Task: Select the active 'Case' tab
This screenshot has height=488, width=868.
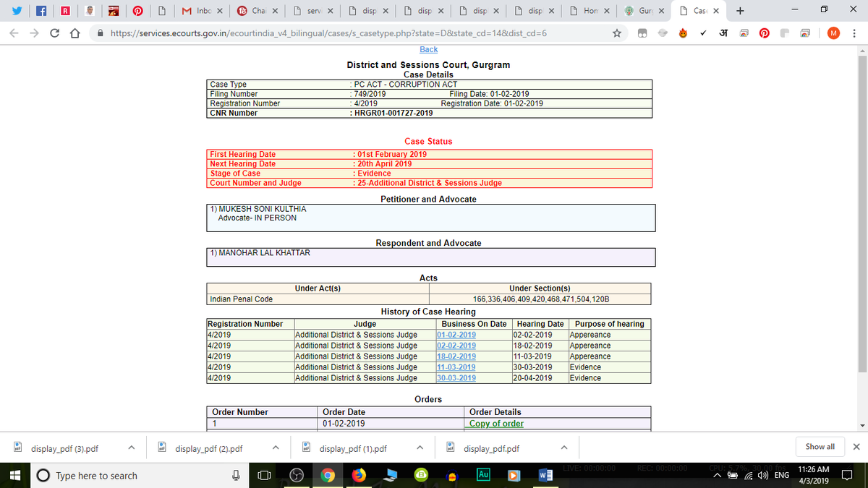Action: click(699, 11)
